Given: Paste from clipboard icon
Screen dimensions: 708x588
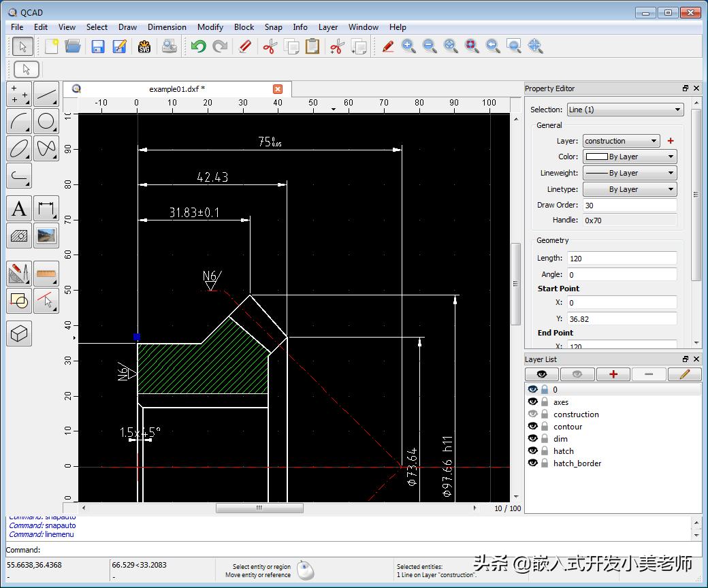Looking at the screenshot, I should click(x=312, y=46).
